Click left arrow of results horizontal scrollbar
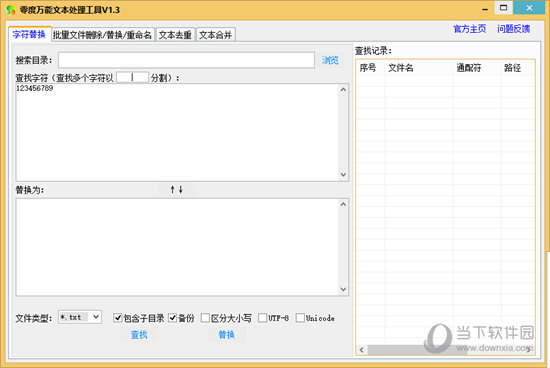The image size is (550, 368). [362, 350]
